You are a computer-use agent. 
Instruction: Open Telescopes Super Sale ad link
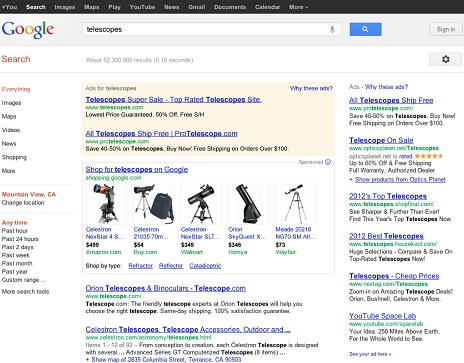click(x=173, y=99)
